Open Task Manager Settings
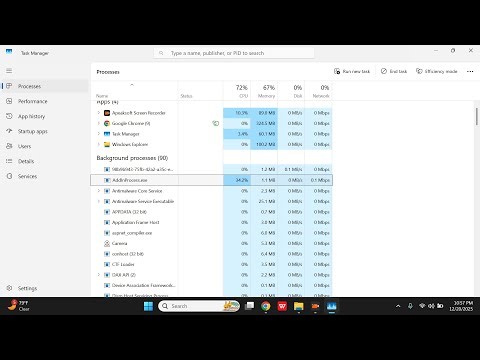480x360 pixels. (45, 288)
